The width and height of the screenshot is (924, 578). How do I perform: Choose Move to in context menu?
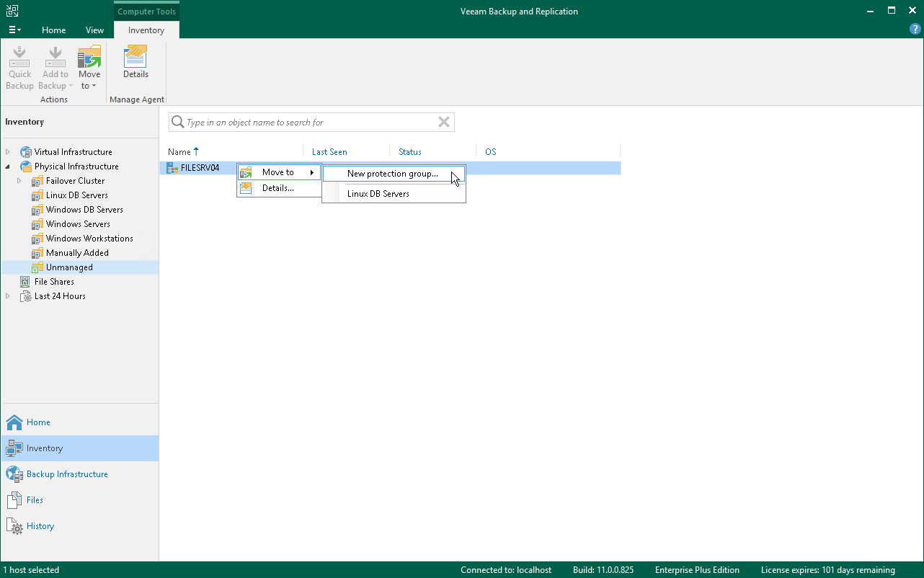[x=279, y=172]
